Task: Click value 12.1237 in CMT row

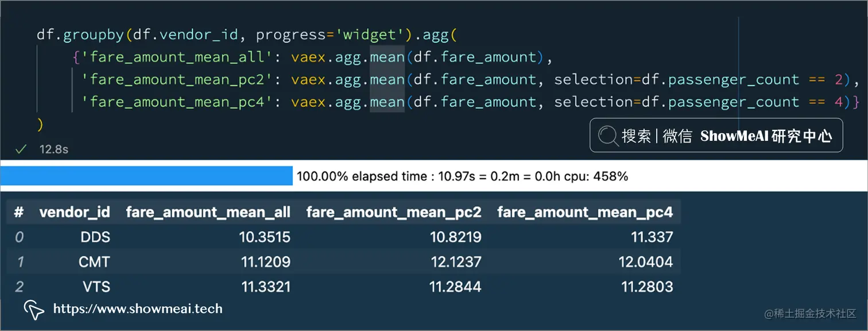Action: coord(456,262)
